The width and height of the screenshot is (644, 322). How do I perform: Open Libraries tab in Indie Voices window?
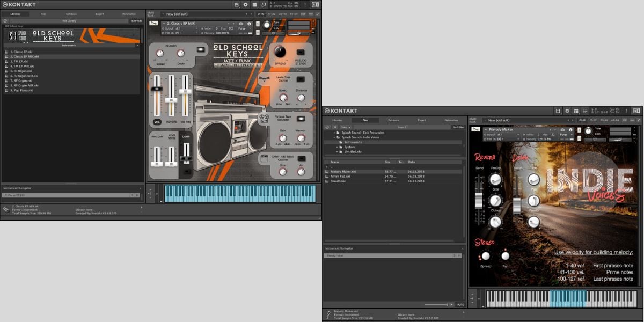pos(337,120)
